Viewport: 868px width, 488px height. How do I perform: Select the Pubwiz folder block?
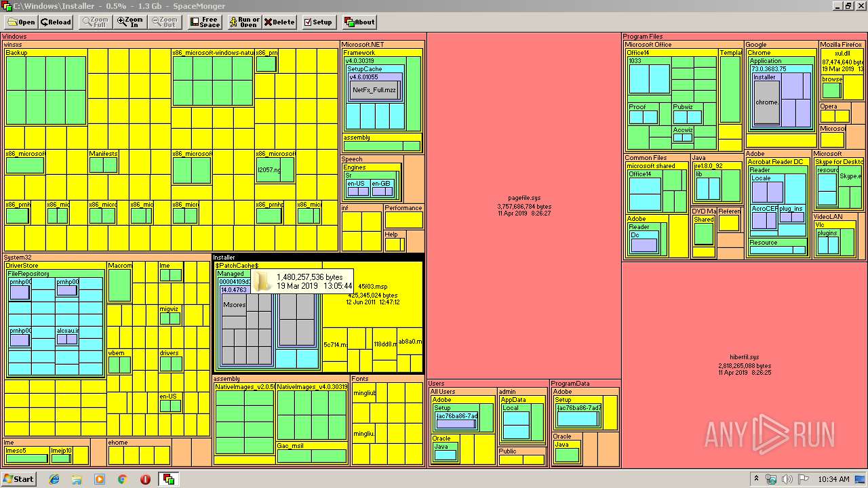point(687,114)
